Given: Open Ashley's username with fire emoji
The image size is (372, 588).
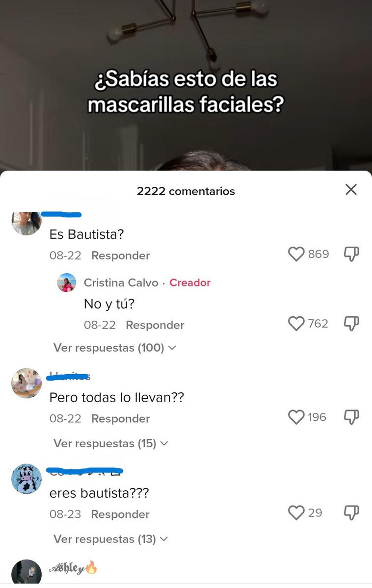Looking at the screenshot, I should click(x=73, y=568).
